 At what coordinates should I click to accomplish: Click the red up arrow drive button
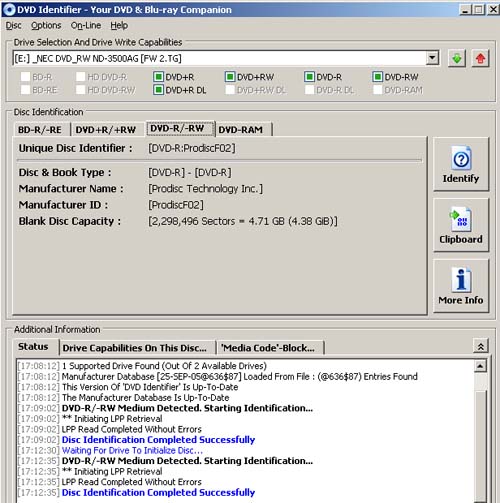point(480,59)
